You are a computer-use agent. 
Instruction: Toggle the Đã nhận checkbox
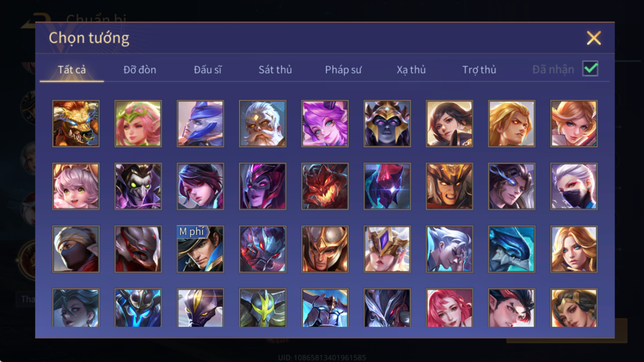tap(590, 69)
